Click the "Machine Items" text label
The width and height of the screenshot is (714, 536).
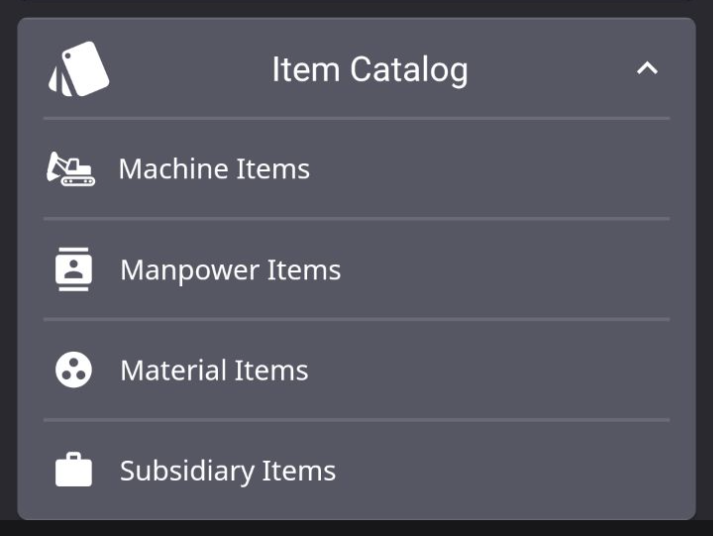pos(214,169)
